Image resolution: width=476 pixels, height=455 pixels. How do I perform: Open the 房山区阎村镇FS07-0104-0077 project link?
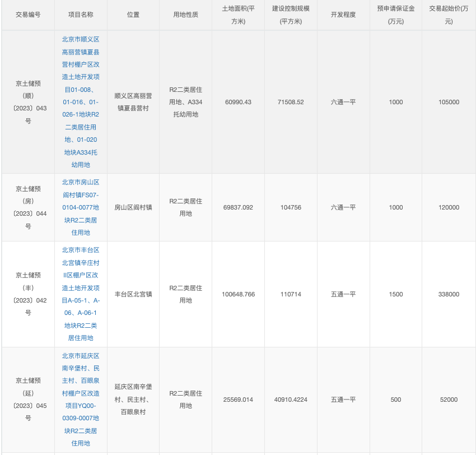pyautogui.click(x=81, y=207)
